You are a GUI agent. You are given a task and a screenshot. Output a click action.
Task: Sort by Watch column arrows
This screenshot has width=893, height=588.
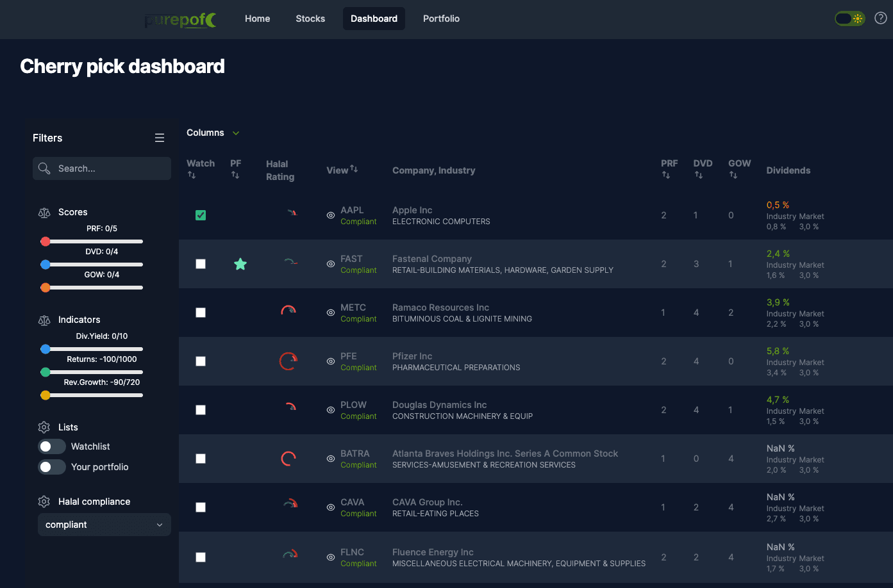192,175
